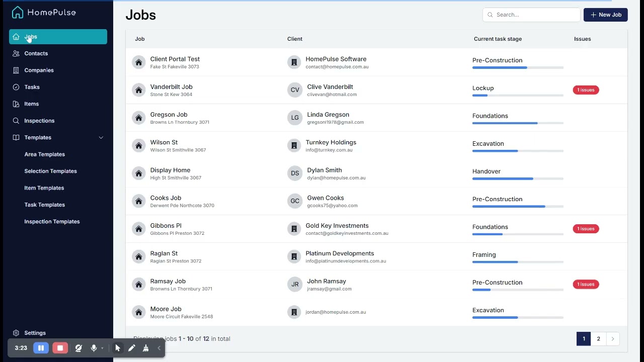The image size is (644, 362).
Task: Collapse the recording toolbar chevron
Action: click(159, 348)
